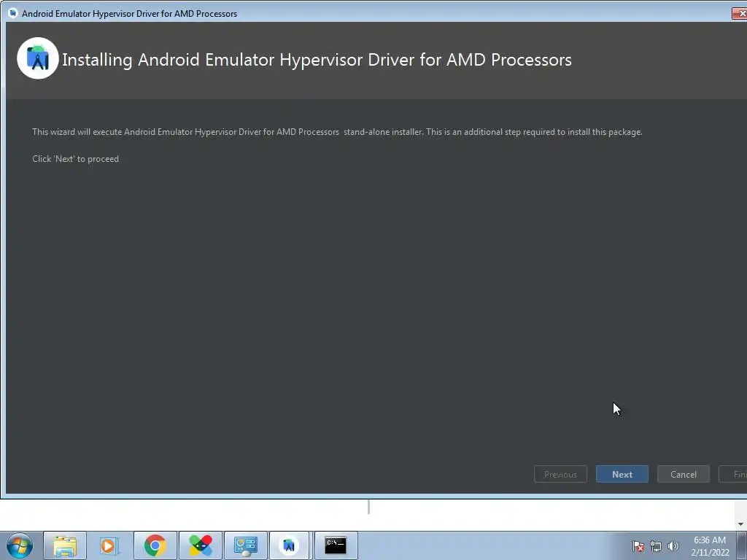Cancel the hypervisor driver installer
This screenshot has height=560, width=747.
pos(683,474)
